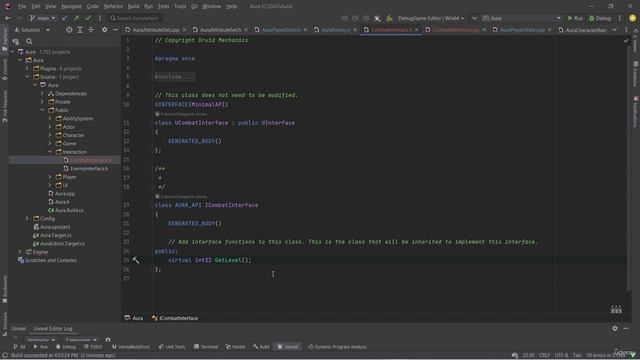
Task: Open the Tools menu
Action: pyautogui.click(x=180, y=6)
